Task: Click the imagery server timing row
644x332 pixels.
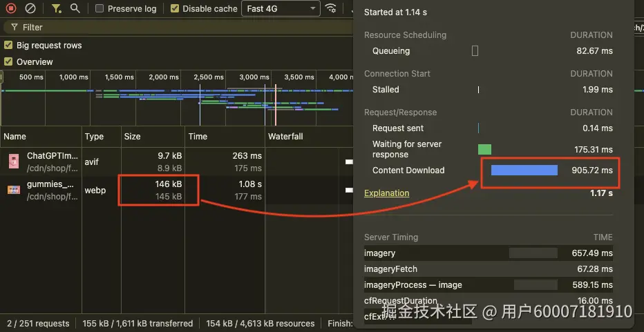Action: [489, 253]
